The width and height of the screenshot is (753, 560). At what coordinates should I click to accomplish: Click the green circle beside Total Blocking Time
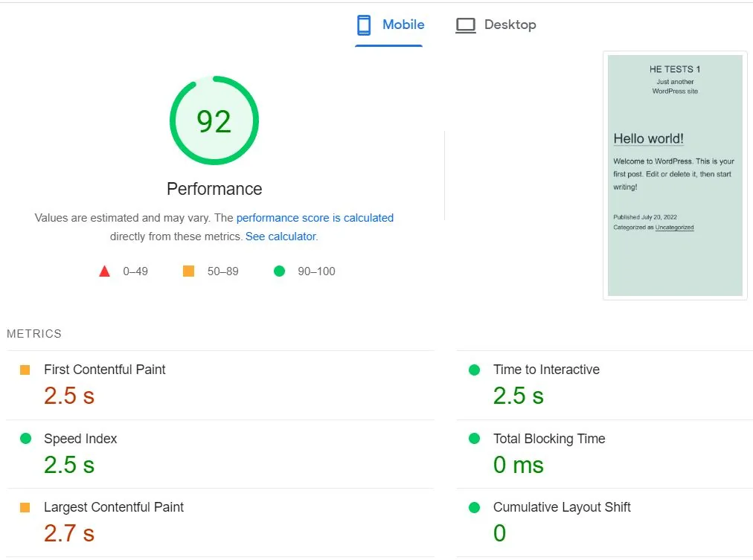[x=474, y=439]
